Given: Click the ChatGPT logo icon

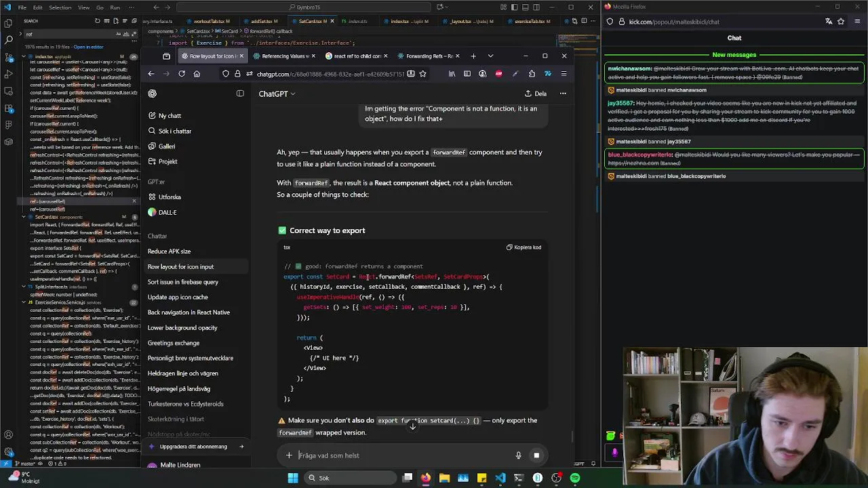Looking at the screenshot, I should (x=153, y=94).
